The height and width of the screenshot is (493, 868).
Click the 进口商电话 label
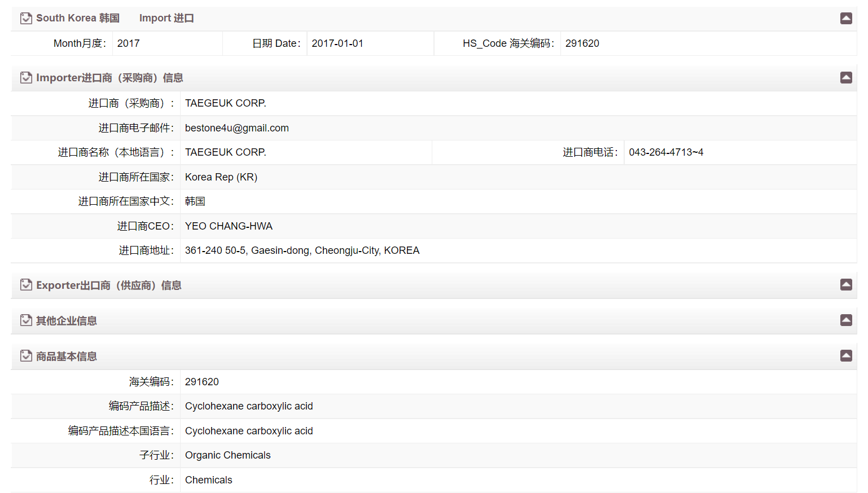[x=590, y=152]
